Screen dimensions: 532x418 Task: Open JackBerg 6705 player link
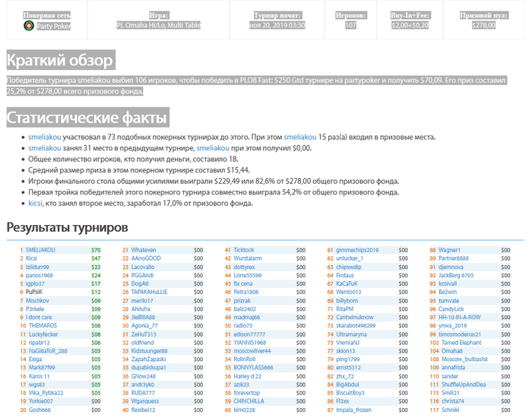456,275
